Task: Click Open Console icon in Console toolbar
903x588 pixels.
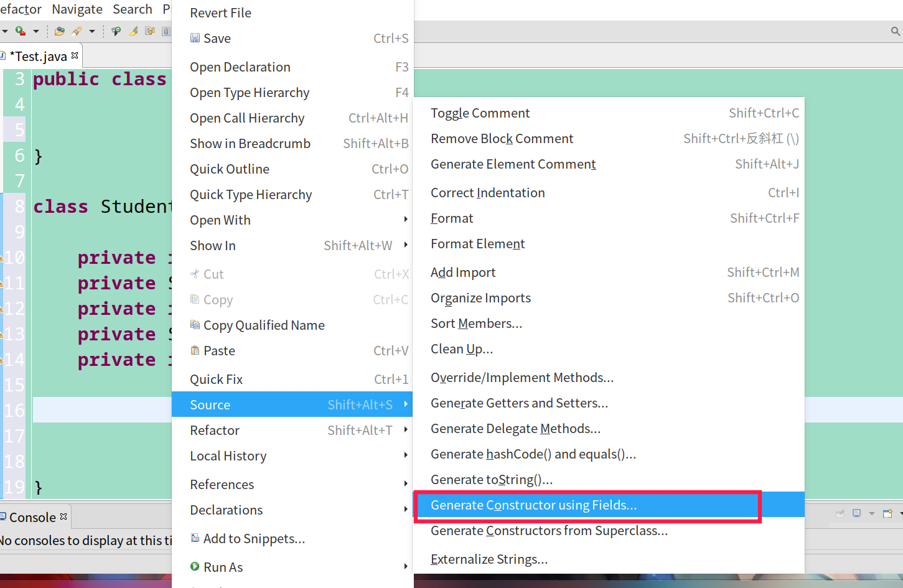Action: pyautogui.click(x=887, y=513)
